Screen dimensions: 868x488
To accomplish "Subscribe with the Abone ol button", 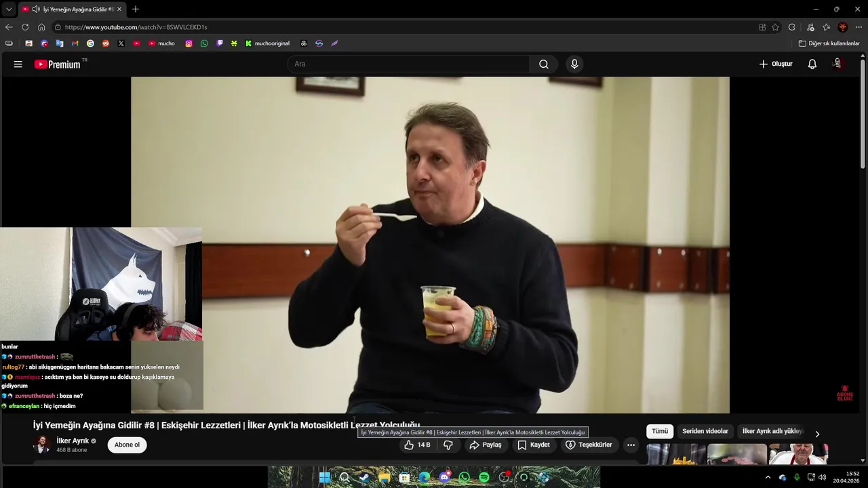I will click(127, 445).
